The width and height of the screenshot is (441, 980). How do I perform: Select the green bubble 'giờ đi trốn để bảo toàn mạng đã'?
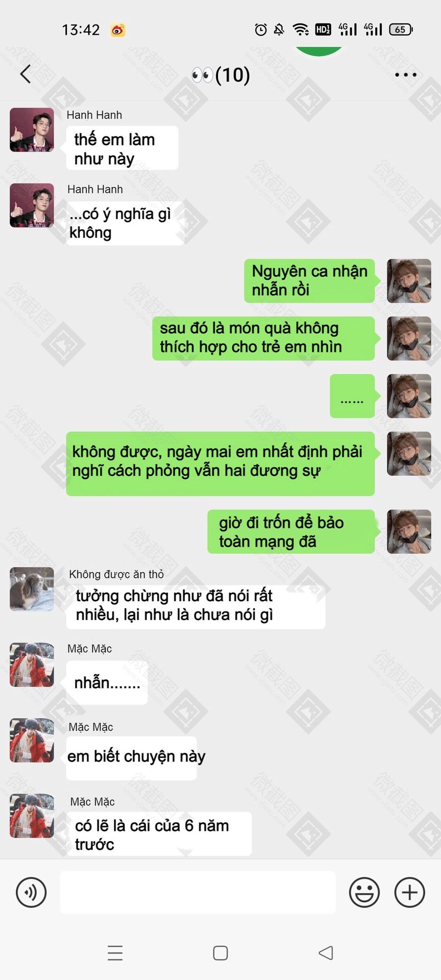291,532
